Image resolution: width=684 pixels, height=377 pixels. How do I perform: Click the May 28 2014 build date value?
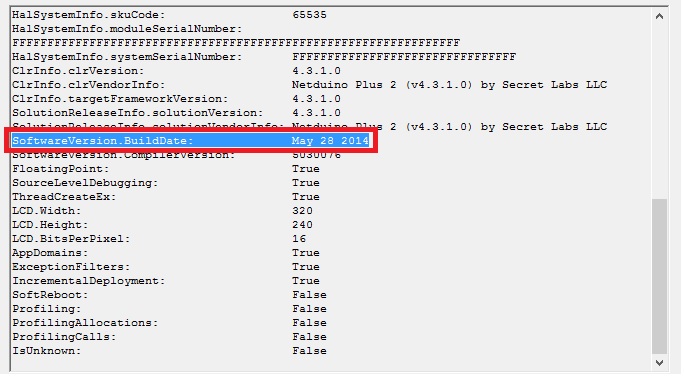[x=330, y=141]
